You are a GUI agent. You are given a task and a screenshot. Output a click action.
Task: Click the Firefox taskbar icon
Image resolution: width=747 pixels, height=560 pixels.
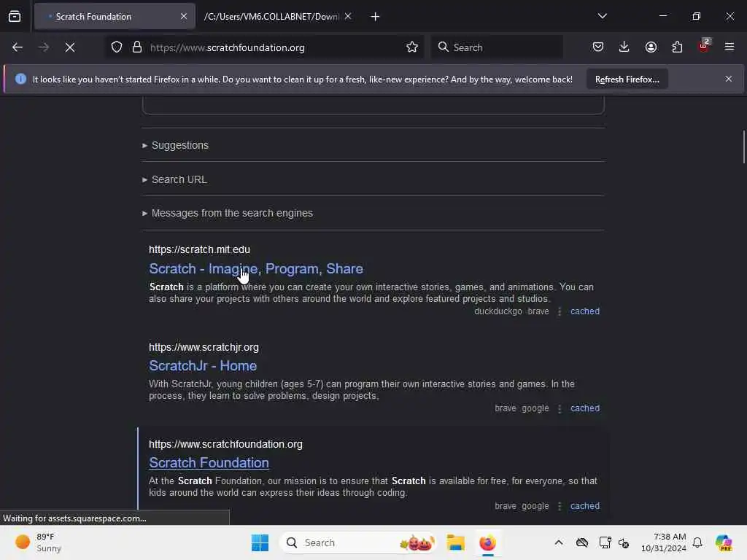[487, 542]
